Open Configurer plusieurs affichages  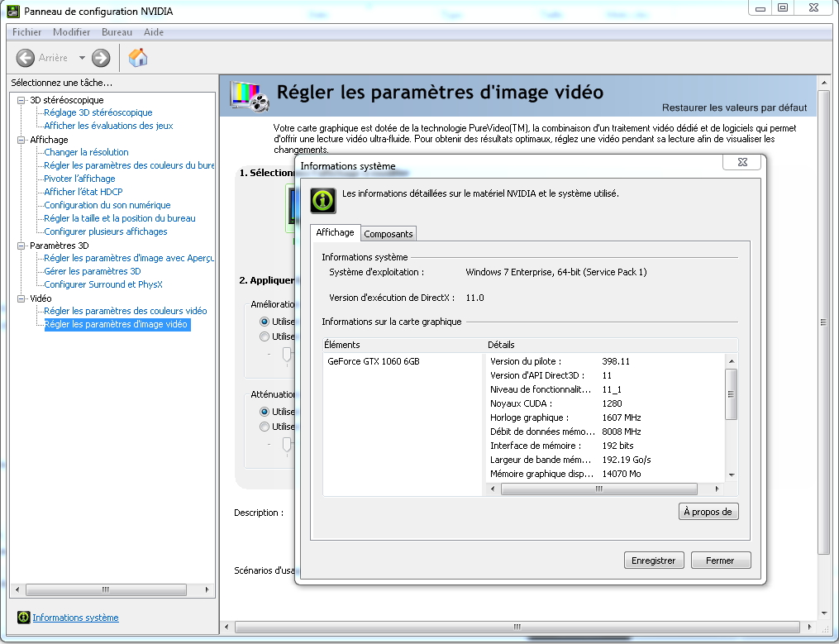coord(106,231)
